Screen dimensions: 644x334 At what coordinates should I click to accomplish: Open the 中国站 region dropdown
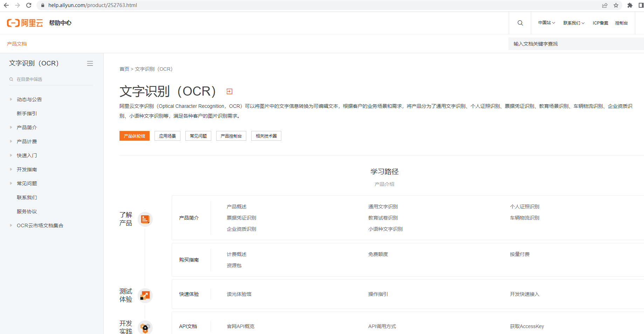[547, 23]
